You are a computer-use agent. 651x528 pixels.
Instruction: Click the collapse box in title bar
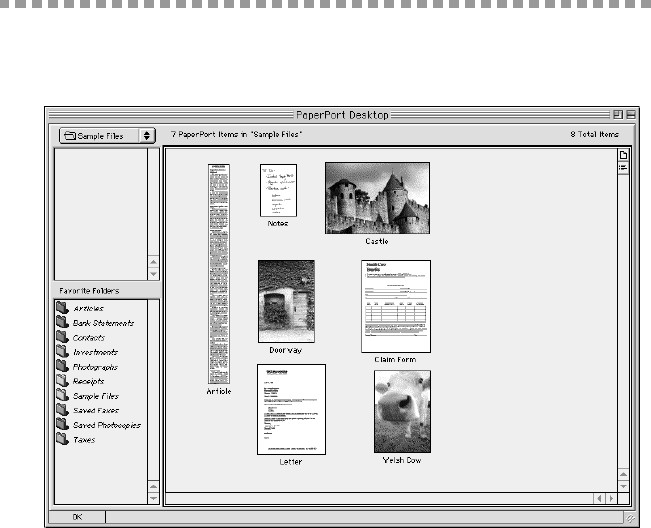tap(631, 115)
